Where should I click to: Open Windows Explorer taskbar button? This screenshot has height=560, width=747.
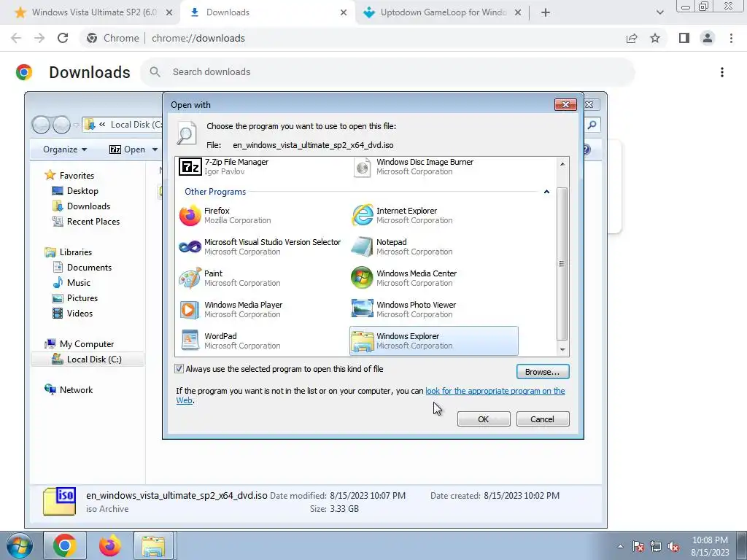coord(153,545)
